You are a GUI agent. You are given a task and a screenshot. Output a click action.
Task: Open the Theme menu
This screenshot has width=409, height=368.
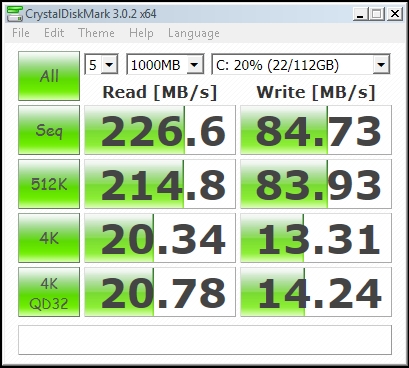96,33
